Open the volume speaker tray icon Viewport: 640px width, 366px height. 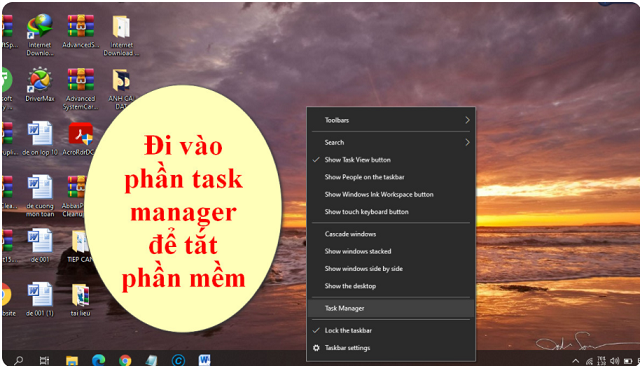pos(615,361)
